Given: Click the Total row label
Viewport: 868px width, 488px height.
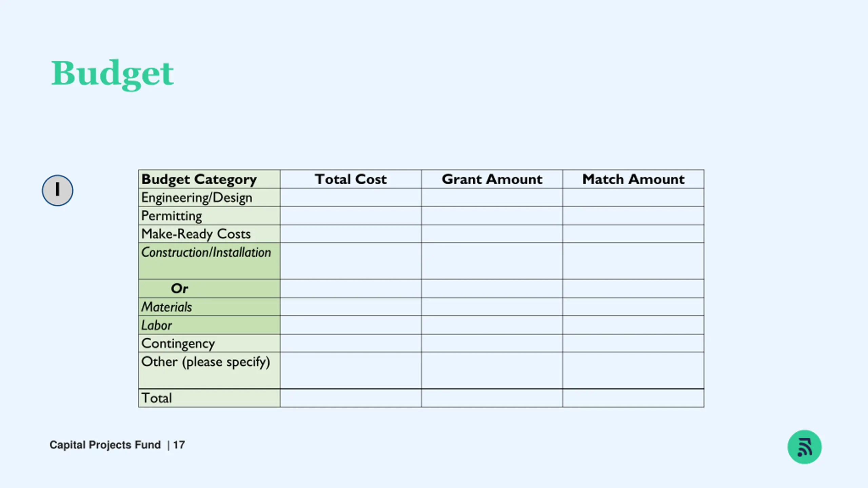Looking at the screenshot, I should point(157,398).
